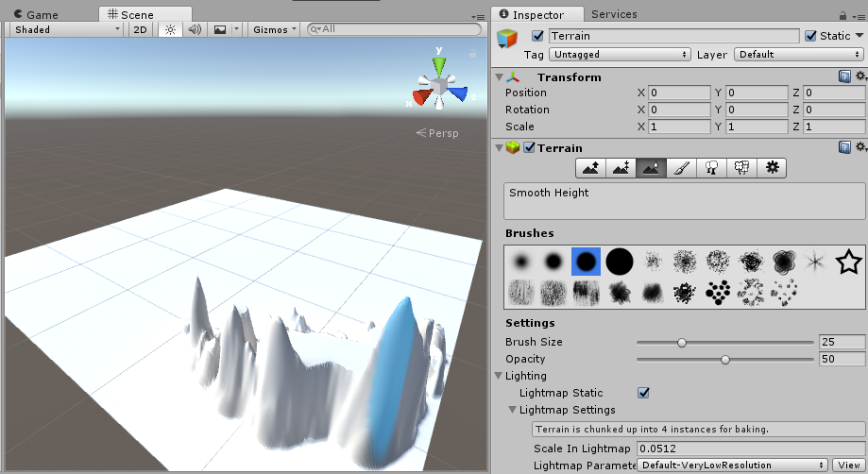Screen dimensions: 868x474
Task: Switch to the Services tab
Action: click(614, 14)
